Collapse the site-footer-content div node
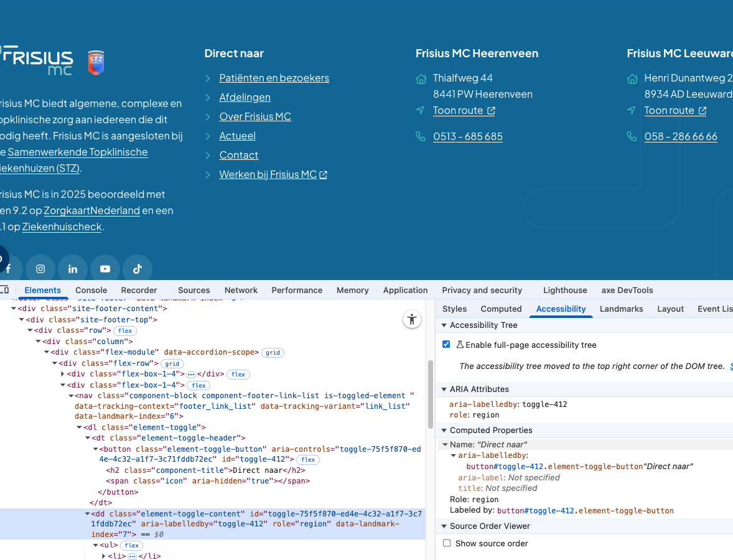733x560 pixels. 14,309
